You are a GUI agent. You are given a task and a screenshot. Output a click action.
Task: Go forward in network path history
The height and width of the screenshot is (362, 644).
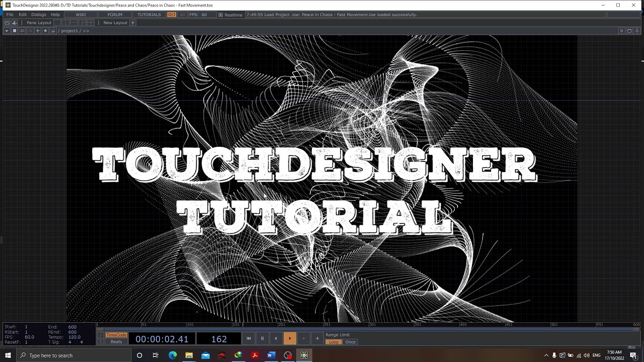(x=30, y=31)
